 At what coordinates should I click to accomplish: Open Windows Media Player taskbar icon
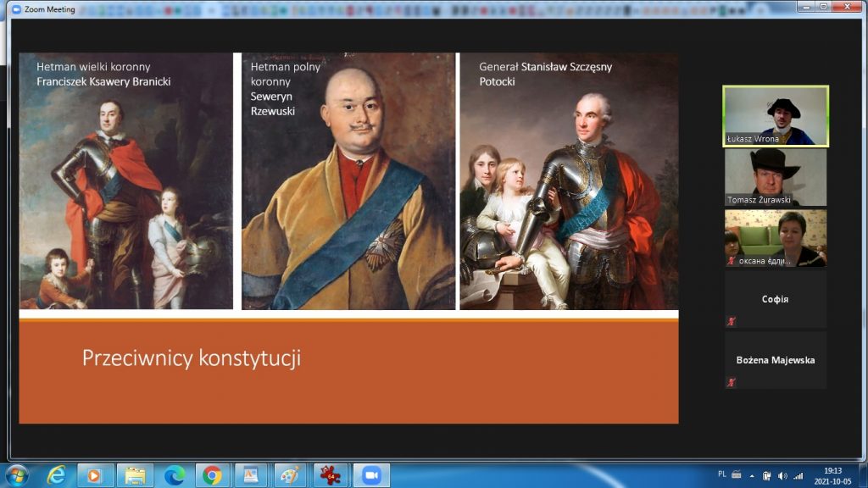pos(96,474)
